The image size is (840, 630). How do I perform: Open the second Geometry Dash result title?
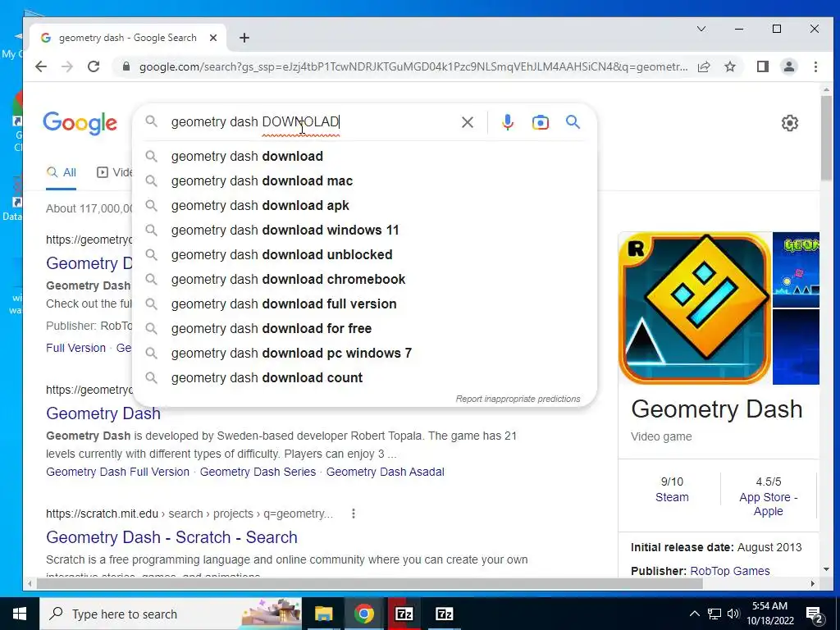(x=103, y=413)
